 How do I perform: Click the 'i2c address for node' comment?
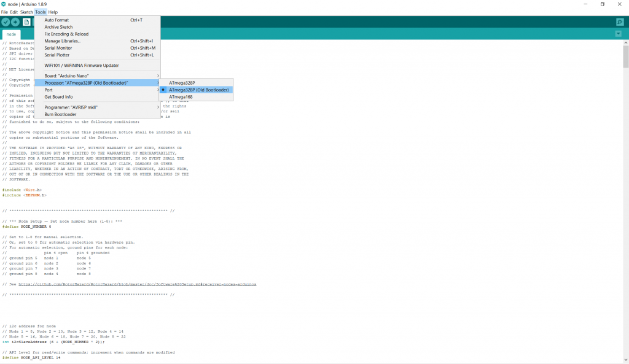[x=29, y=327]
